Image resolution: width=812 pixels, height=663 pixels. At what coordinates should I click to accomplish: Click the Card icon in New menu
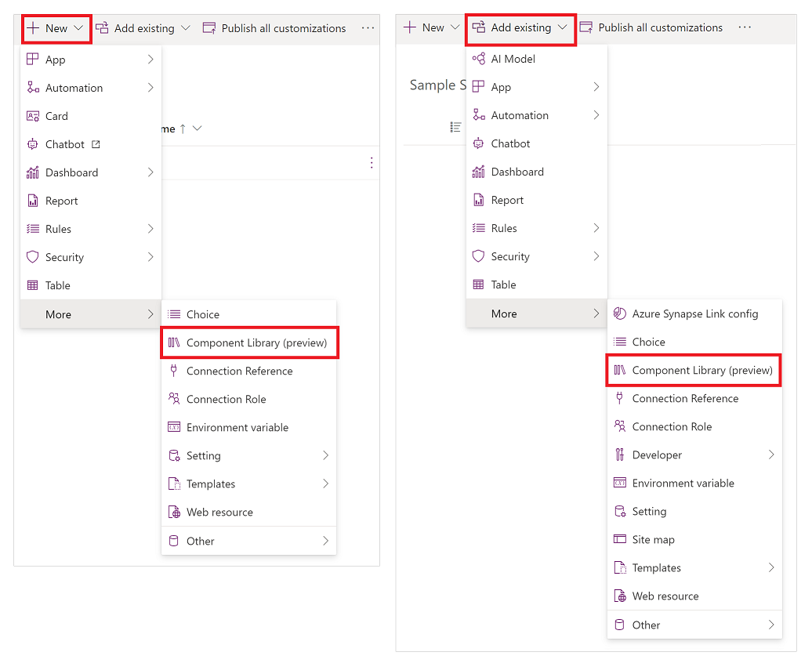31,116
